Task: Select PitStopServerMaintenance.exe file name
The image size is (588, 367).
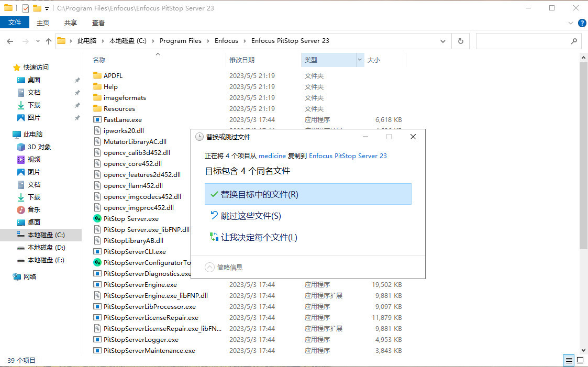Action: pos(149,350)
